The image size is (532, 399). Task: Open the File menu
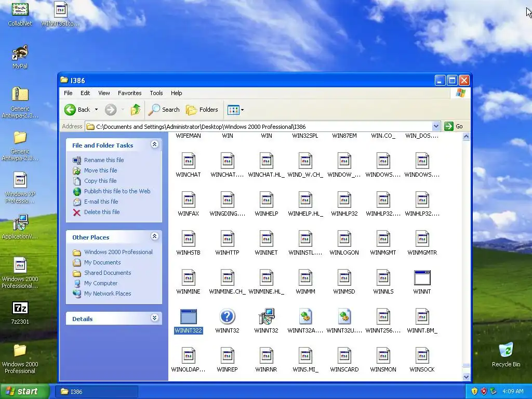click(x=68, y=93)
